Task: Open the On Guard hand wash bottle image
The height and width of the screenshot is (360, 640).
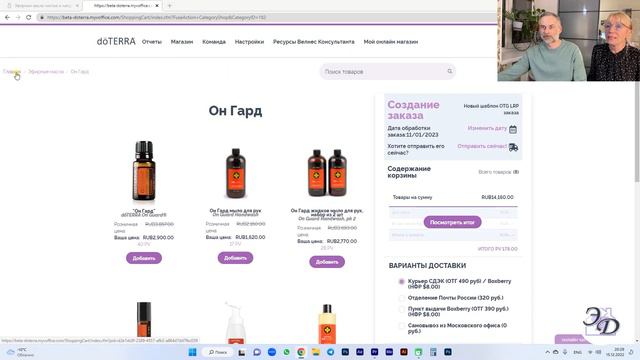Action: click(236, 173)
